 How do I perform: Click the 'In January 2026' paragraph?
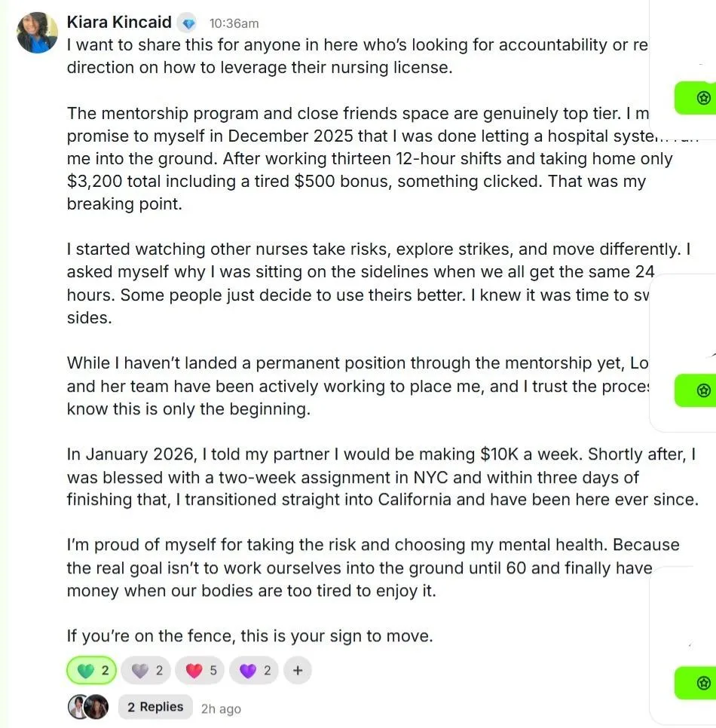(x=383, y=477)
